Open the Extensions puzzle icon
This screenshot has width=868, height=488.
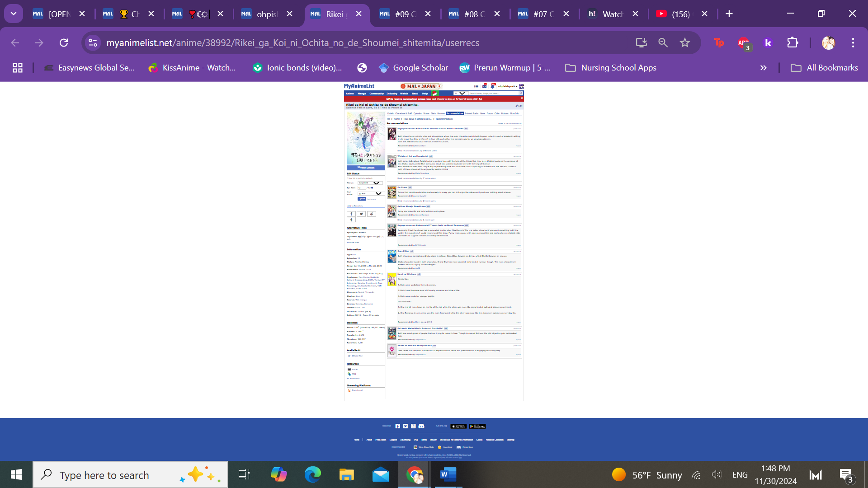pos(793,42)
